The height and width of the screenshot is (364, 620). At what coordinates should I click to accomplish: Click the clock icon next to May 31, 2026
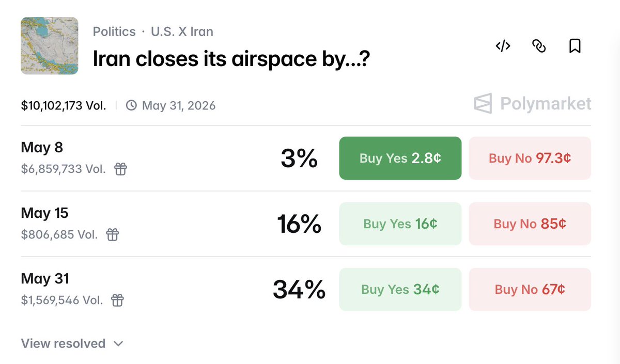(x=132, y=106)
